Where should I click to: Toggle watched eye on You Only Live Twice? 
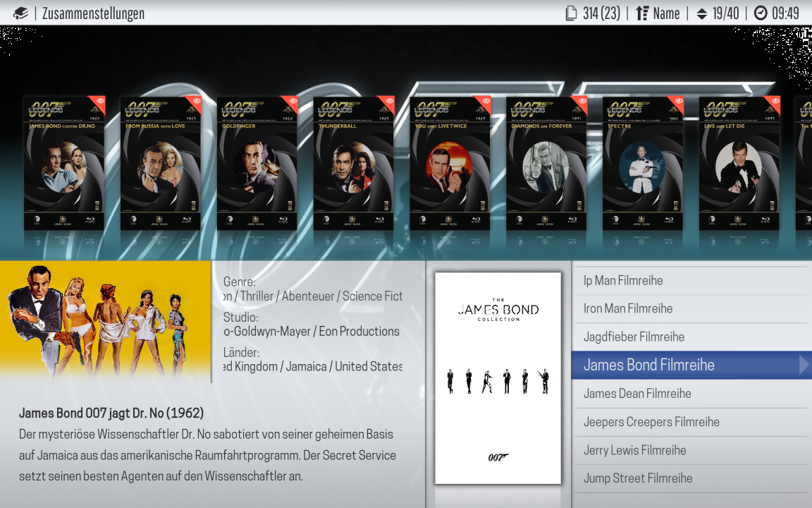coord(485,101)
